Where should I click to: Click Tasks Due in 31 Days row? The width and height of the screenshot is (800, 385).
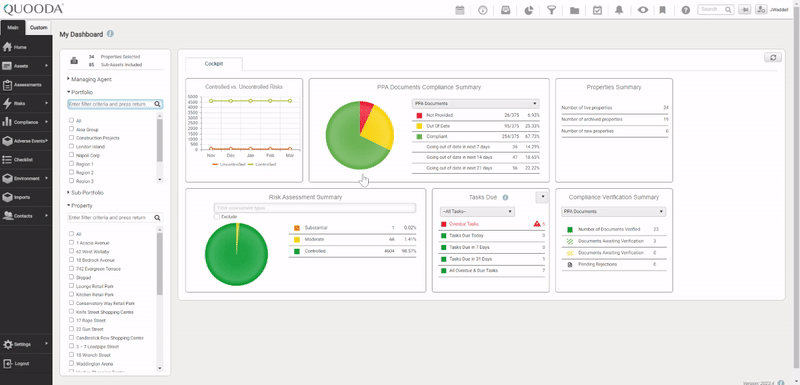click(x=492, y=259)
